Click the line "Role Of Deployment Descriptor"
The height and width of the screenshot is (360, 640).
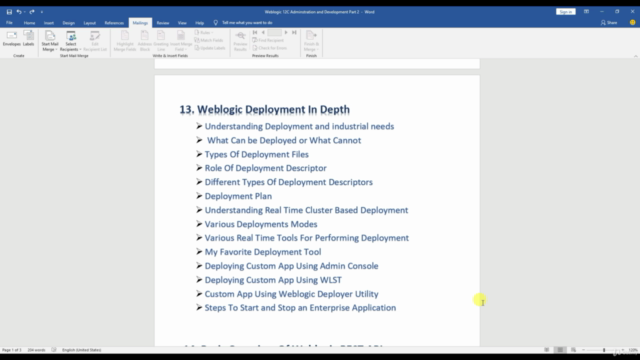click(x=265, y=168)
